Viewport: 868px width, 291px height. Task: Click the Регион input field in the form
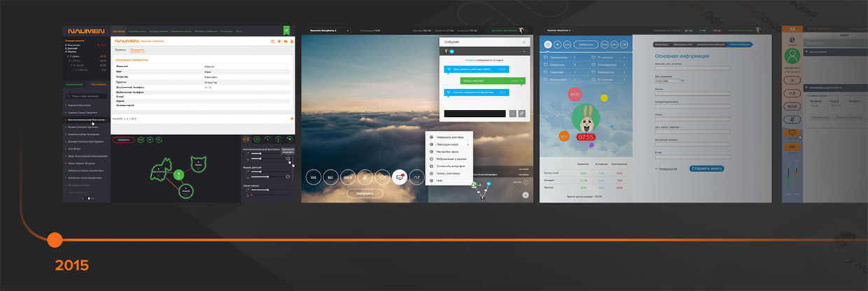point(692,93)
